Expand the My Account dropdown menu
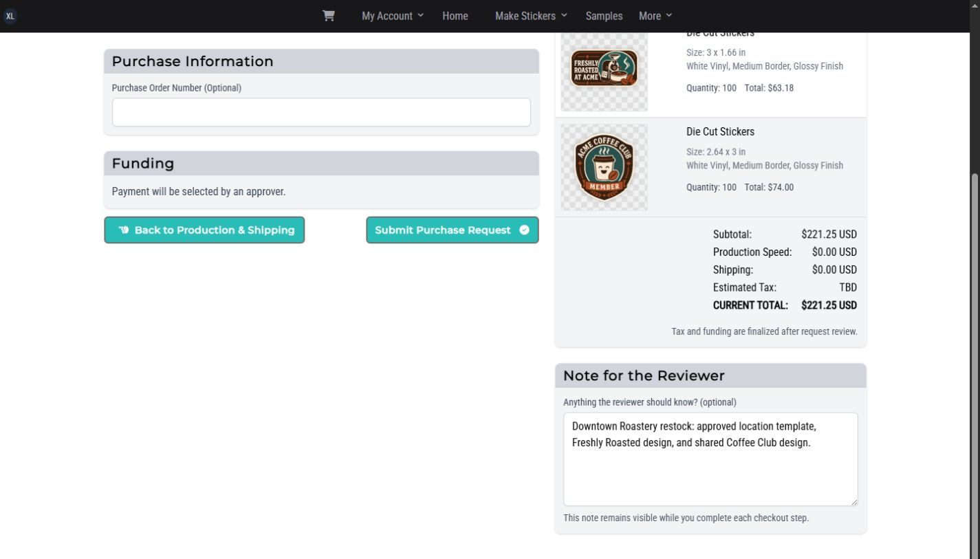The image size is (980, 559). 393,16
